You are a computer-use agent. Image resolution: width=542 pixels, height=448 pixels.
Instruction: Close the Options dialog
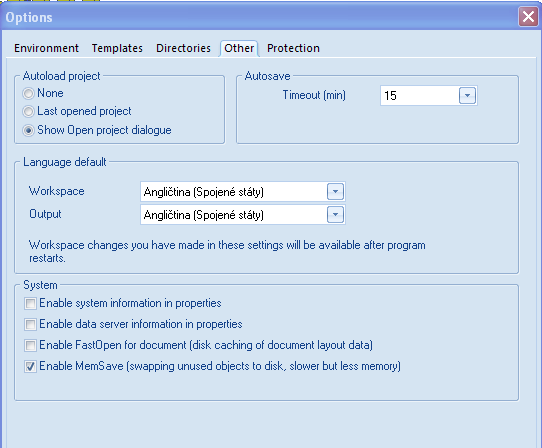[x=528, y=17]
